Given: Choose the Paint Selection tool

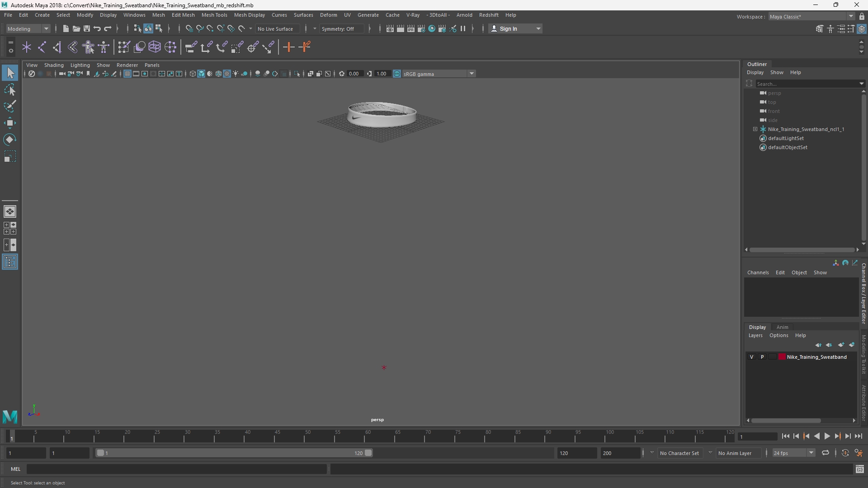Looking at the screenshot, I should [x=10, y=107].
